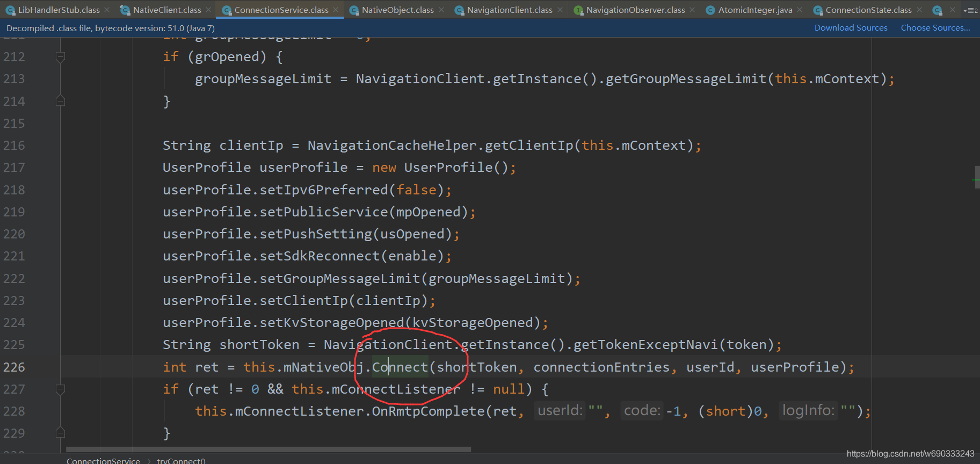
Task: Close the ConnectionService.class tab
Action: 336,10
